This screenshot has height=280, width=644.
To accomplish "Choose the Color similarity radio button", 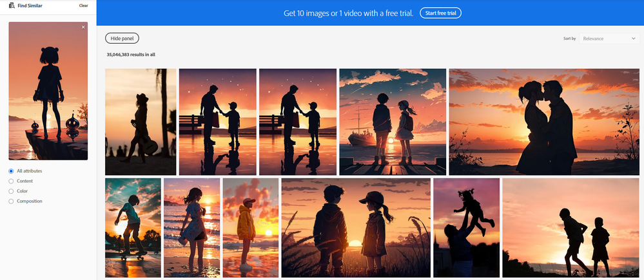I will tap(11, 191).
